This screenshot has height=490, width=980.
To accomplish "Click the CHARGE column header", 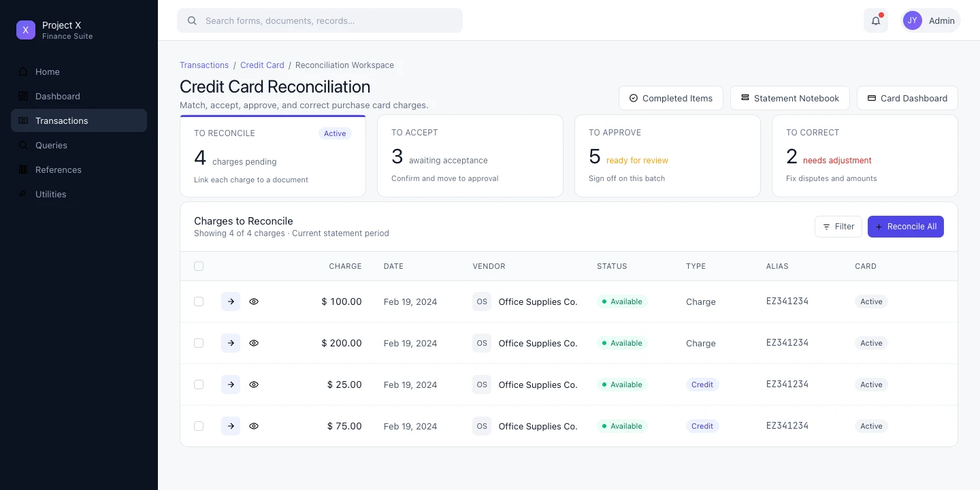I will click(345, 266).
